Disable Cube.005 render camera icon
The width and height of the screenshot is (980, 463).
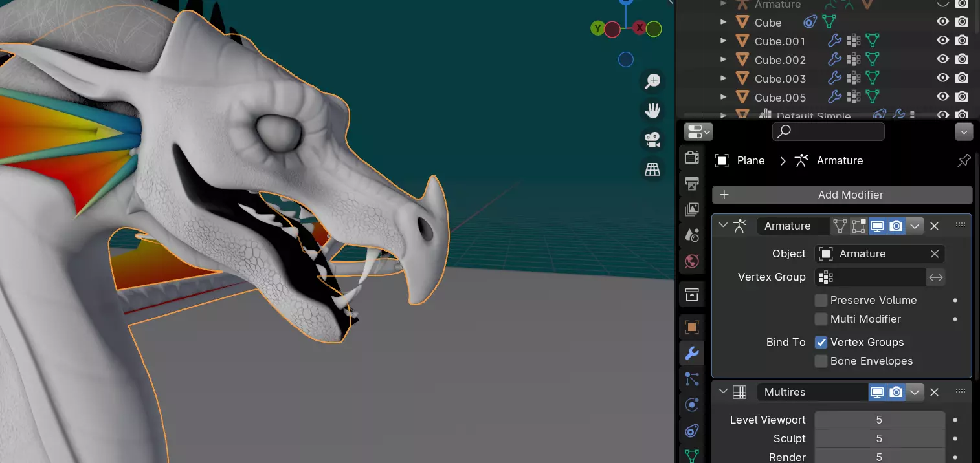962,97
